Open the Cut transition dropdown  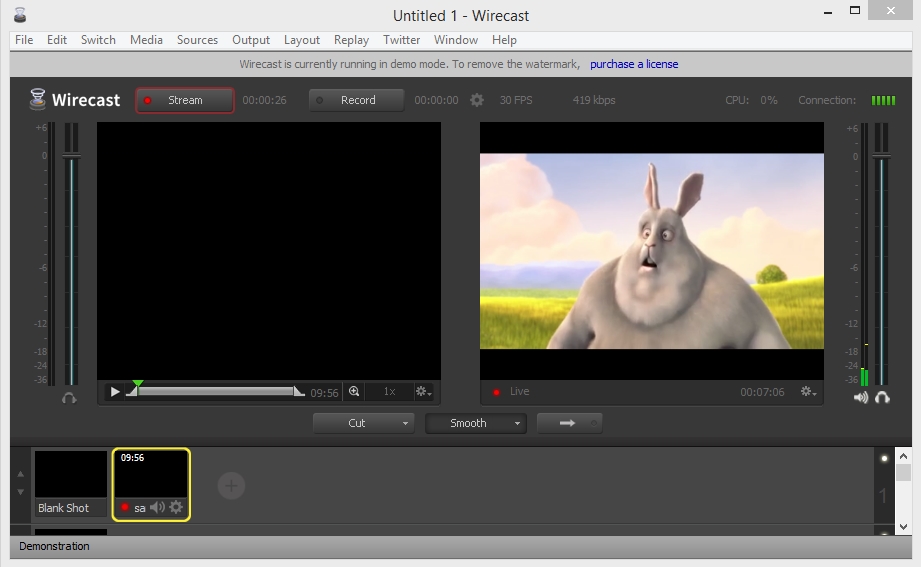point(364,423)
